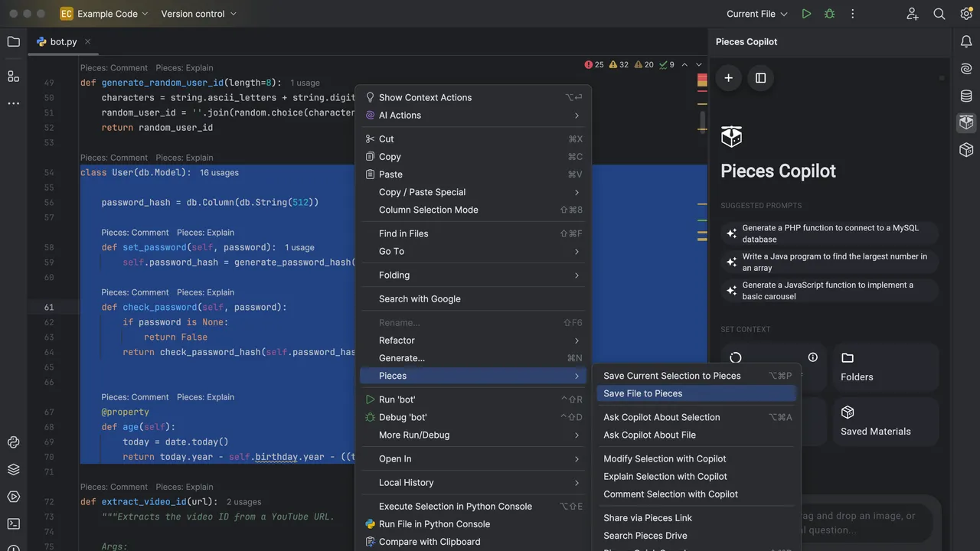This screenshot has width=980, height=551.
Task: Choose Compare with Clipboard
Action: [474, 541]
